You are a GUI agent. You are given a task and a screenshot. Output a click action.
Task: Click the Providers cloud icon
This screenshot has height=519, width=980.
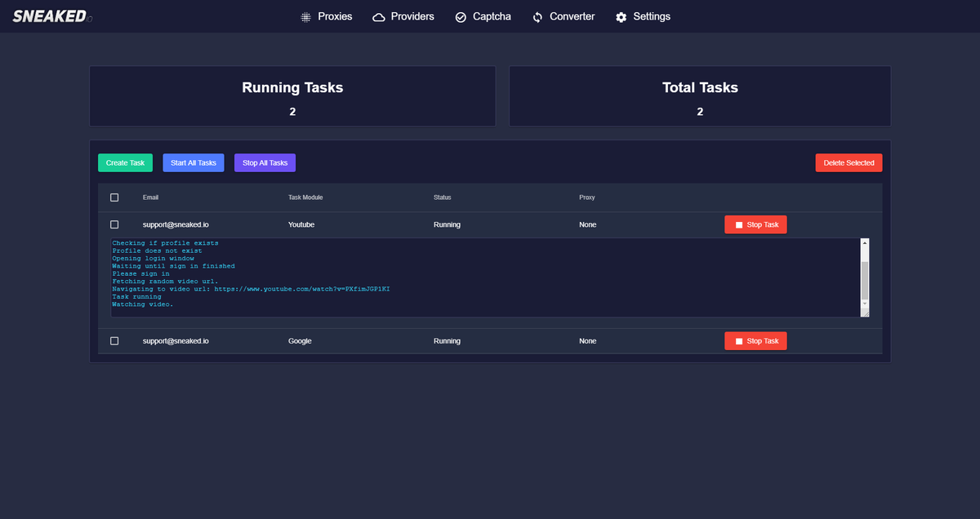(x=379, y=17)
